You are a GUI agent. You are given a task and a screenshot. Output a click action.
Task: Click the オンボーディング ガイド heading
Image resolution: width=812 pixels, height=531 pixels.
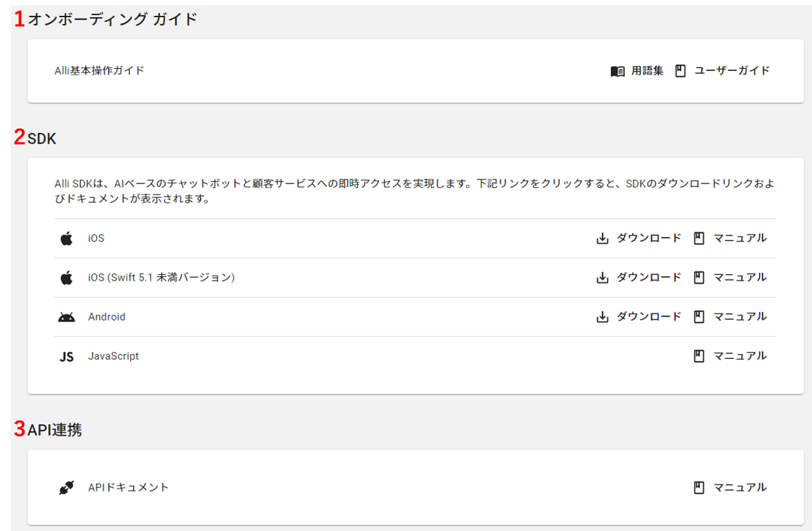pyautogui.click(x=113, y=19)
